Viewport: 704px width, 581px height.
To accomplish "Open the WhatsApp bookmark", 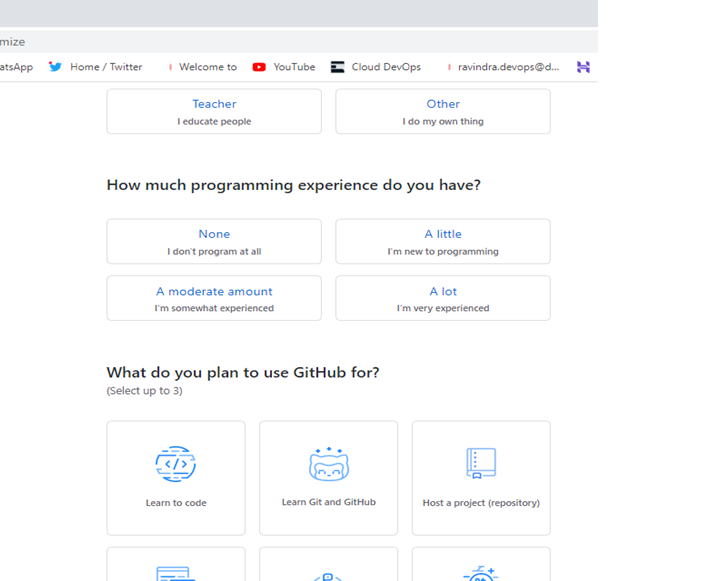I will pyautogui.click(x=15, y=67).
